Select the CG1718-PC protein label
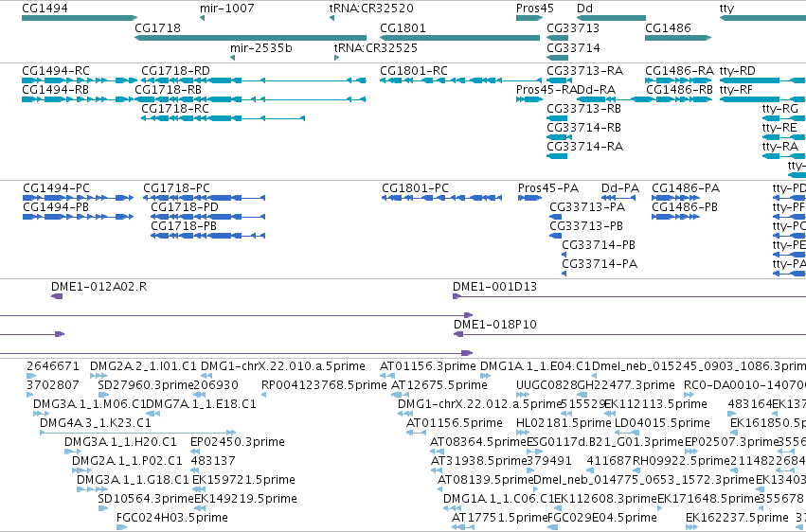This screenshot has width=806, height=532. [x=176, y=188]
